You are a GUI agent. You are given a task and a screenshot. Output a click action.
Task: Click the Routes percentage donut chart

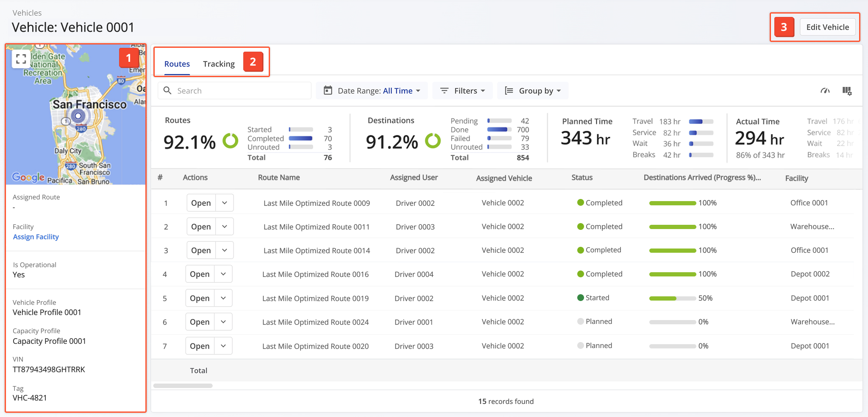point(231,141)
